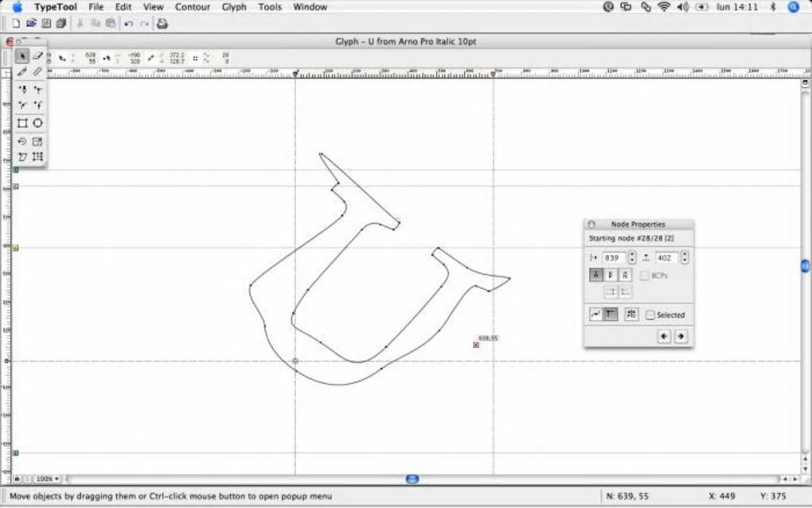
Task: Open the File menu
Action: [x=96, y=6]
